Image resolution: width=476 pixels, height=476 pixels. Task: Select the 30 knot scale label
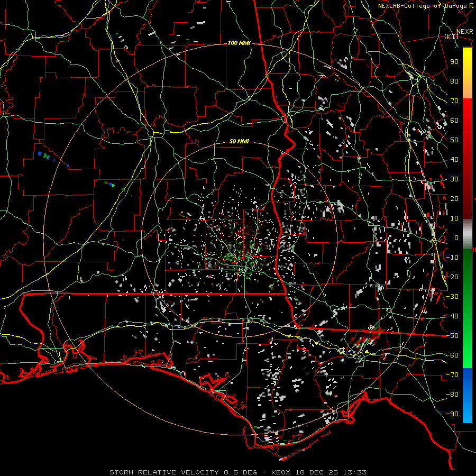pyautogui.click(x=454, y=179)
